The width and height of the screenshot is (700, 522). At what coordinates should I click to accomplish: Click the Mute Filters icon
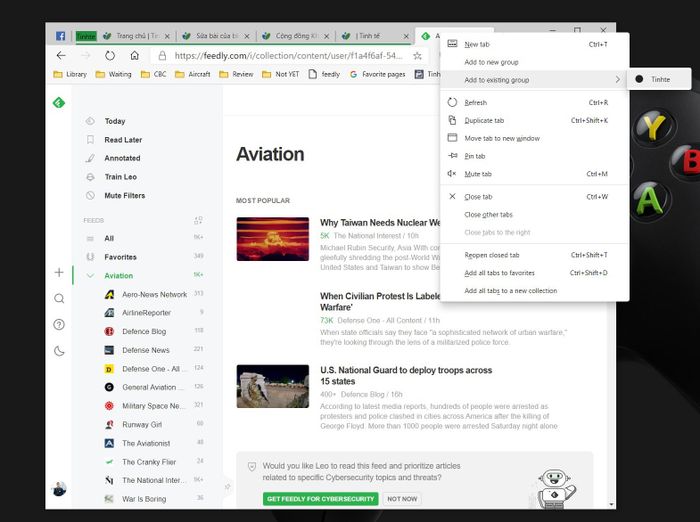pyautogui.click(x=90, y=196)
